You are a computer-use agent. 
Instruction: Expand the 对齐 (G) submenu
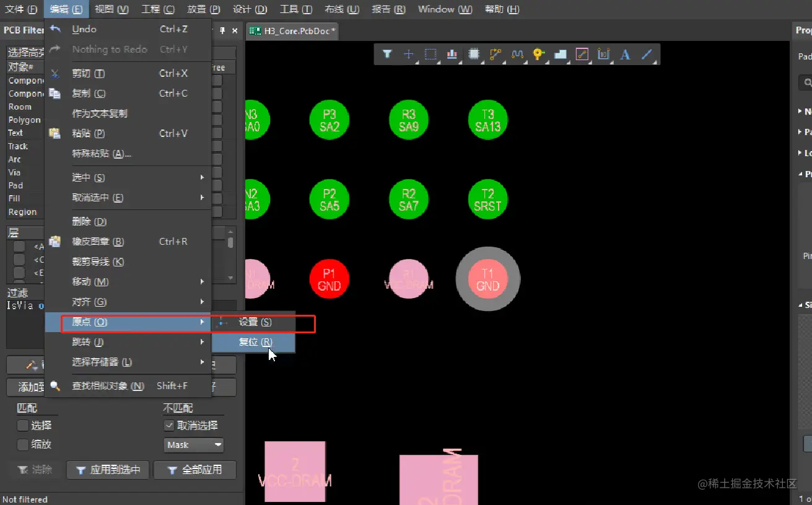coord(128,302)
